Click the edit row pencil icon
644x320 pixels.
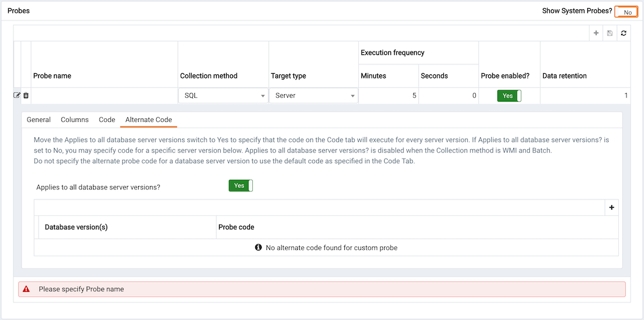point(17,95)
